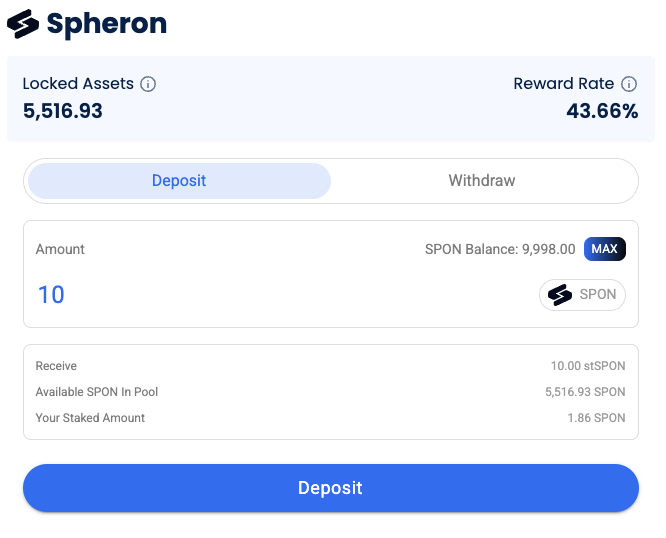The width and height of the screenshot is (666, 538).
Task: Select the SPON Balance 9,998.00 label
Action: (500, 249)
